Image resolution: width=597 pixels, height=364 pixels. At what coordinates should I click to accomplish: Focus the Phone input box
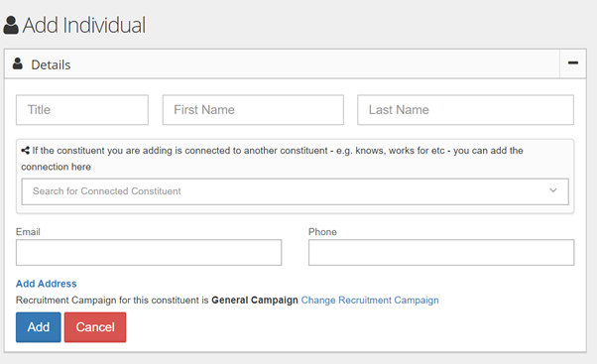click(441, 253)
